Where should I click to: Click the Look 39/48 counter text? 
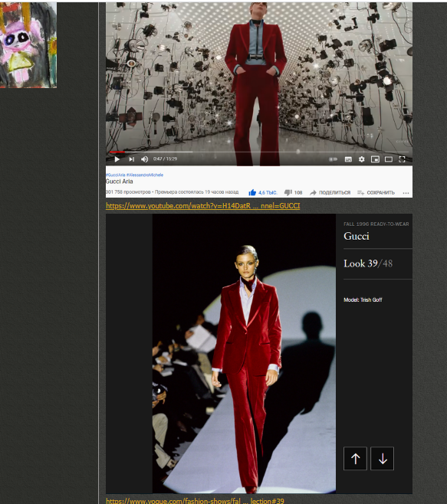[x=368, y=263]
